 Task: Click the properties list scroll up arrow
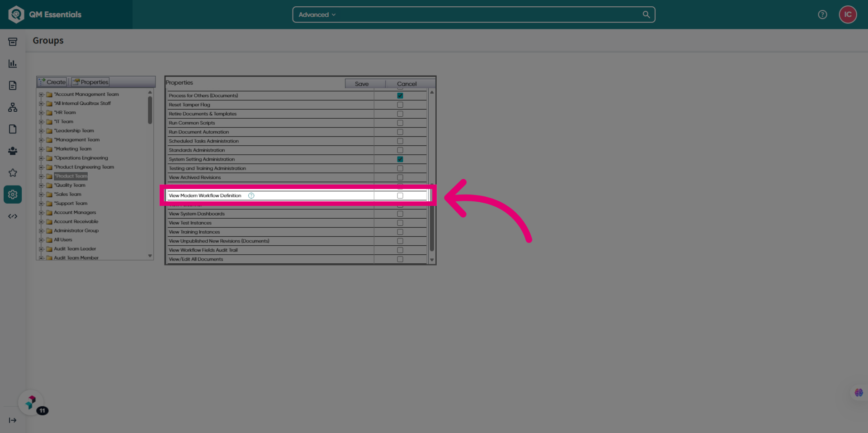tap(432, 92)
